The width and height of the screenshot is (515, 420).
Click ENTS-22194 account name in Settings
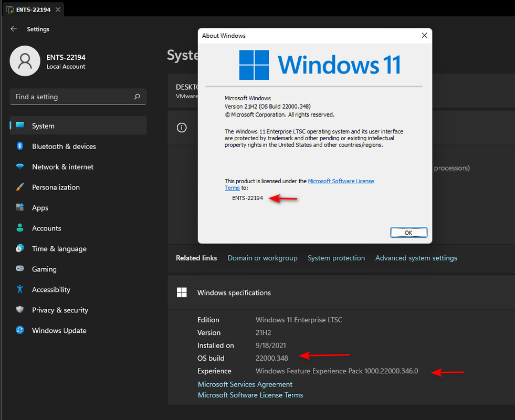(x=66, y=57)
